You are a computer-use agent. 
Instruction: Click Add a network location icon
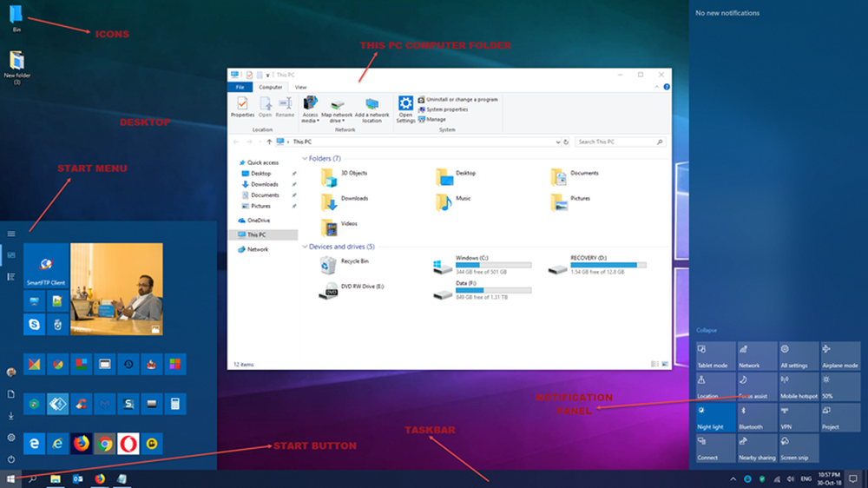click(372, 109)
